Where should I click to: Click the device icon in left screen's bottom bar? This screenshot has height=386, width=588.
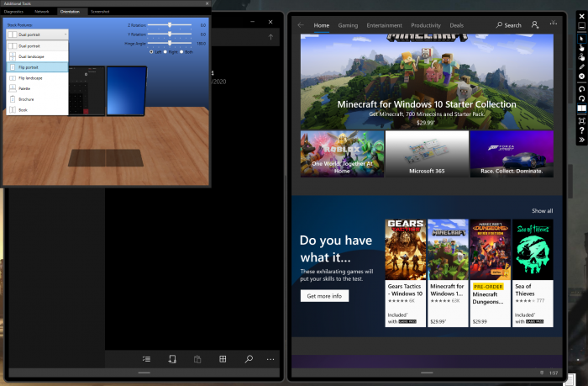pos(172,359)
